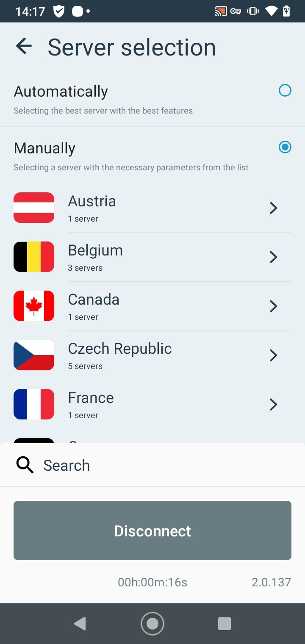
Task: Tap the Android back triangle button
Action: [x=80, y=624]
